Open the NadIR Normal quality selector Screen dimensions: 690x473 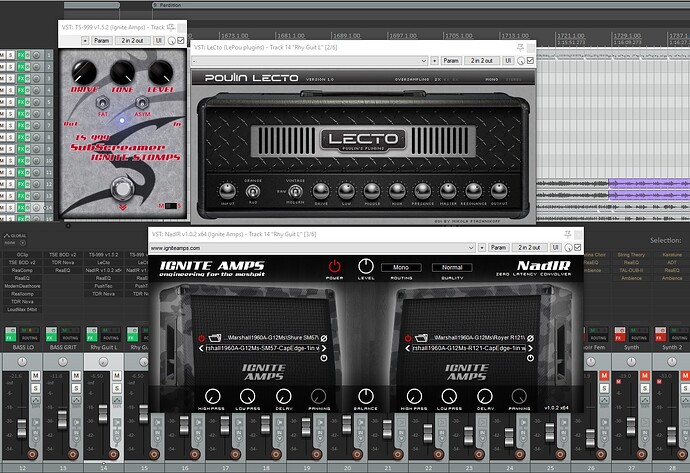coord(452,267)
